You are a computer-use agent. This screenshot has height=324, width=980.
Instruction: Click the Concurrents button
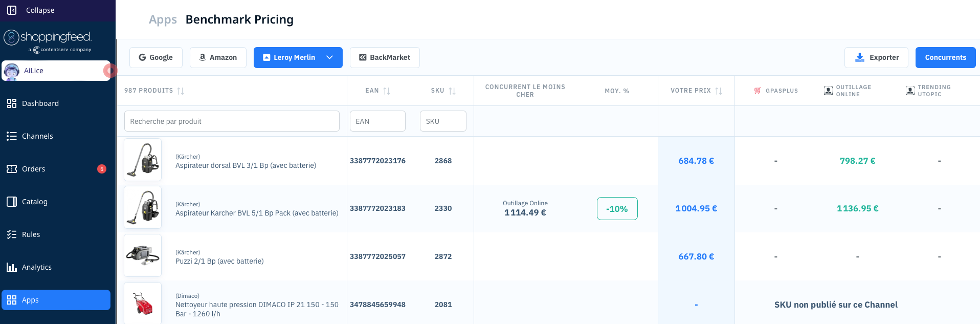tap(945, 57)
